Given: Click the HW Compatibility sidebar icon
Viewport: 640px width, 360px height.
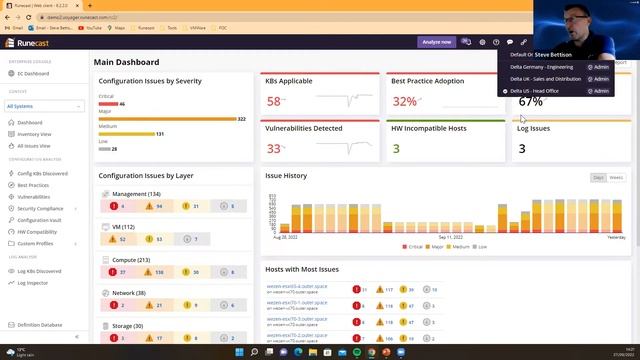Looking at the screenshot, I should click(11, 232).
